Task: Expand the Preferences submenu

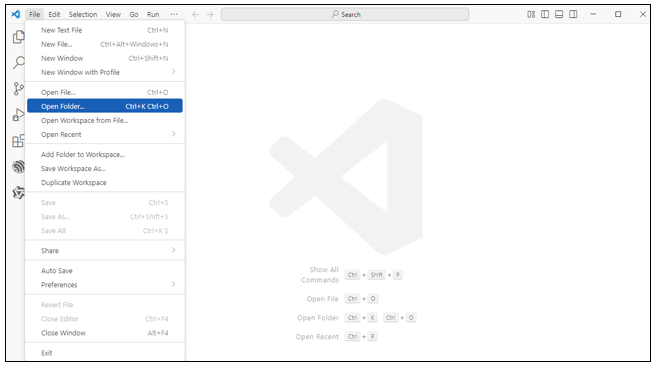Action: click(105, 285)
